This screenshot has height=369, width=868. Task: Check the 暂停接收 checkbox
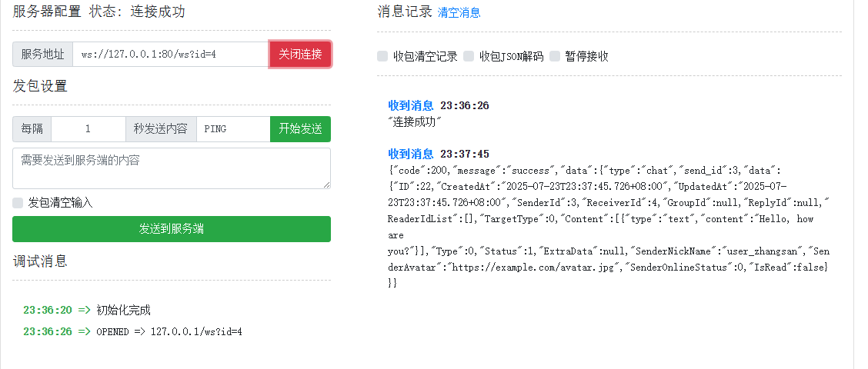555,56
